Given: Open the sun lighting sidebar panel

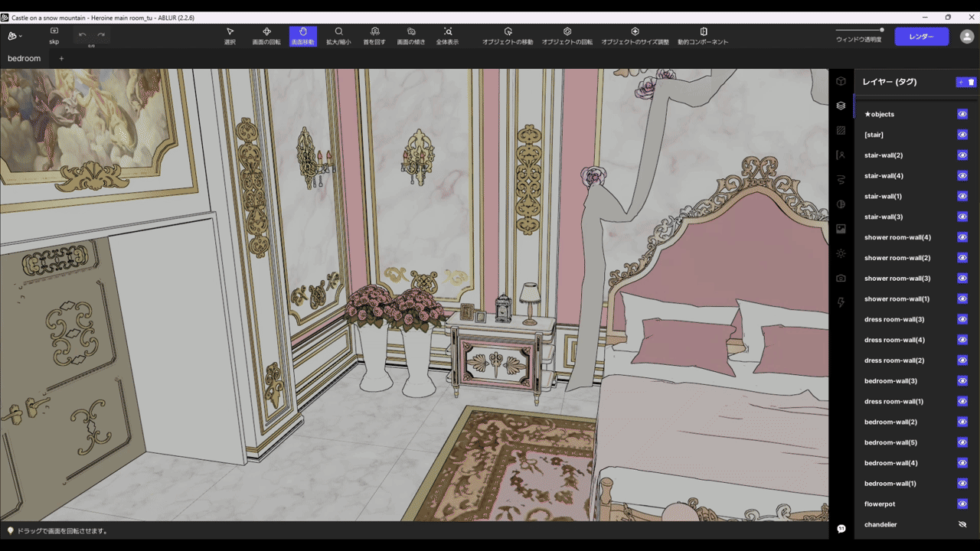Looking at the screenshot, I should pyautogui.click(x=841, y=253).
